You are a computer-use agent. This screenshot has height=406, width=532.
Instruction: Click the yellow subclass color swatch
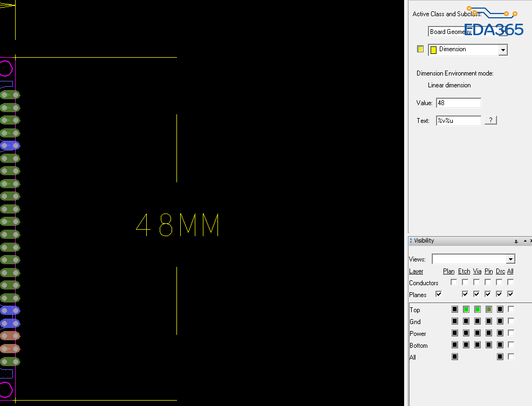420,49
